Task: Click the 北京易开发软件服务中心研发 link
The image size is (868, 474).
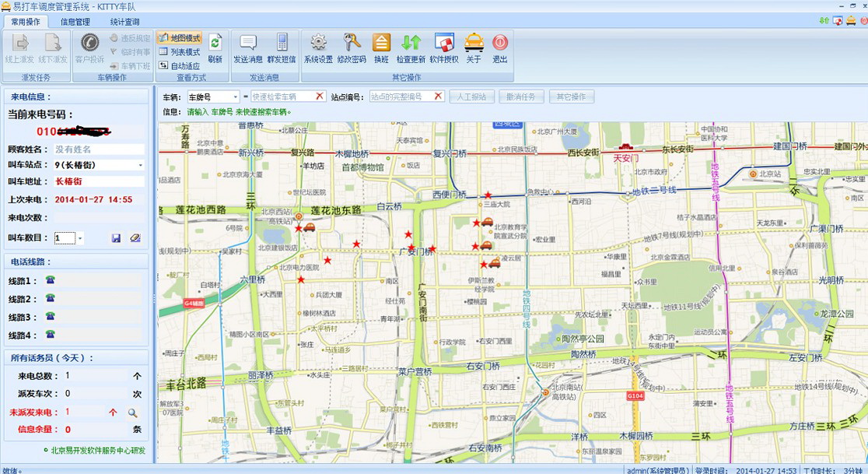Action: point(98,450)
